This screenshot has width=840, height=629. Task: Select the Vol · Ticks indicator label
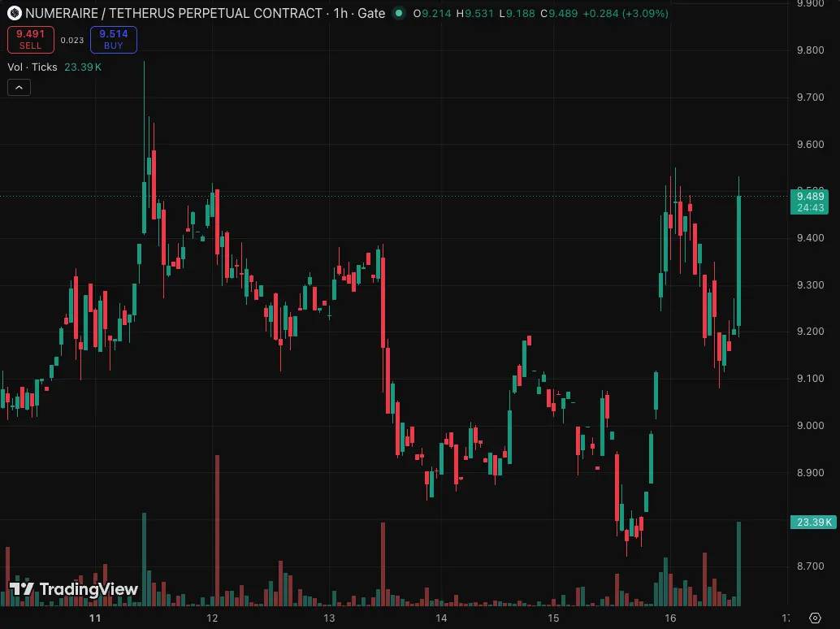[32, 67]
